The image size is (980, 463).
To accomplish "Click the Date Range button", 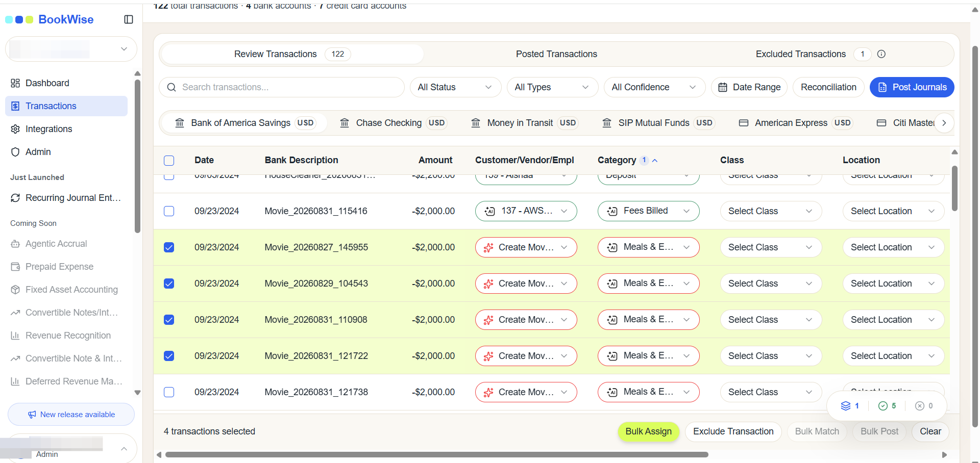I will coord(749,87).
